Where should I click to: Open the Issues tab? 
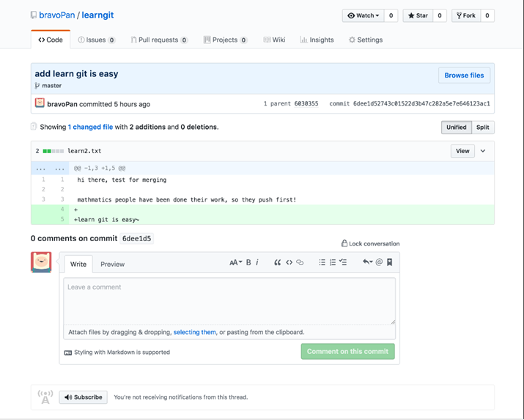pos(97,40)
